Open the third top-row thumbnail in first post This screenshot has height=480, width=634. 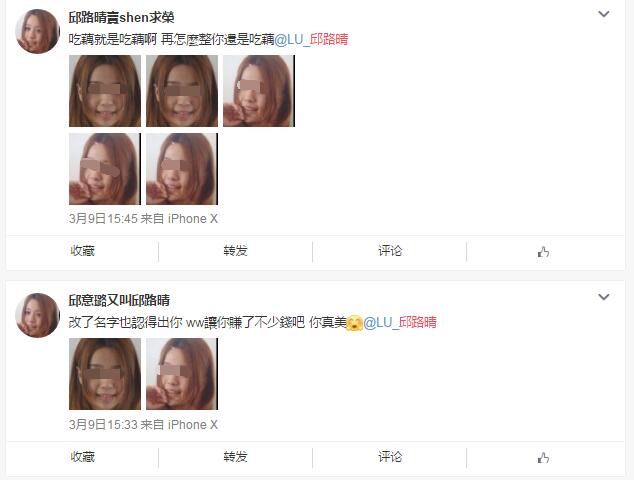259,91
